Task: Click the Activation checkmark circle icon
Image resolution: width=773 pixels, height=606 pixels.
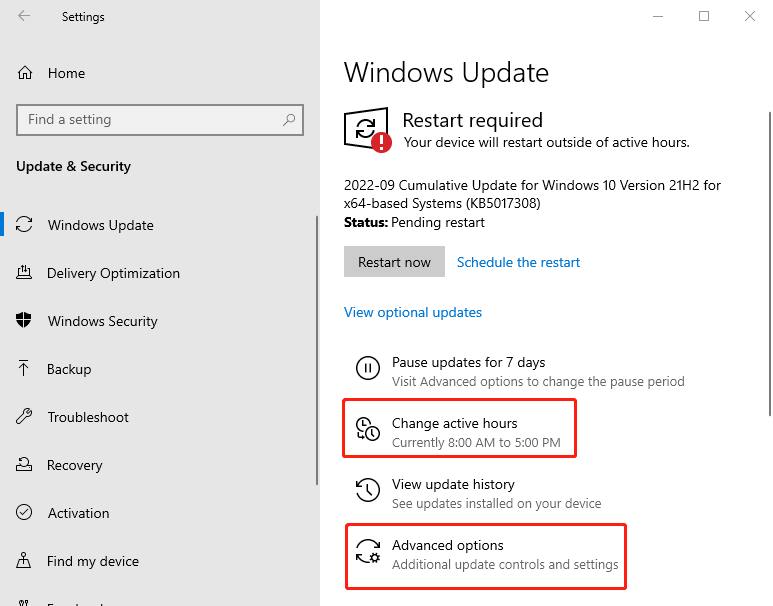Action: [24, 512]
